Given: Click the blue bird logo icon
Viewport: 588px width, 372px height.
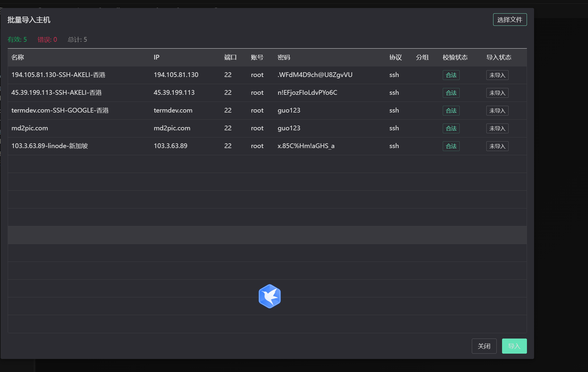Looking at the screenshot, I should click(269, 296).
